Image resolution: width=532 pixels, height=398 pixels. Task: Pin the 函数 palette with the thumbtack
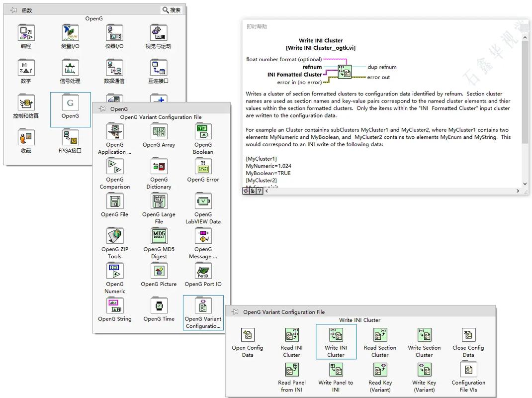coord(13,10)
